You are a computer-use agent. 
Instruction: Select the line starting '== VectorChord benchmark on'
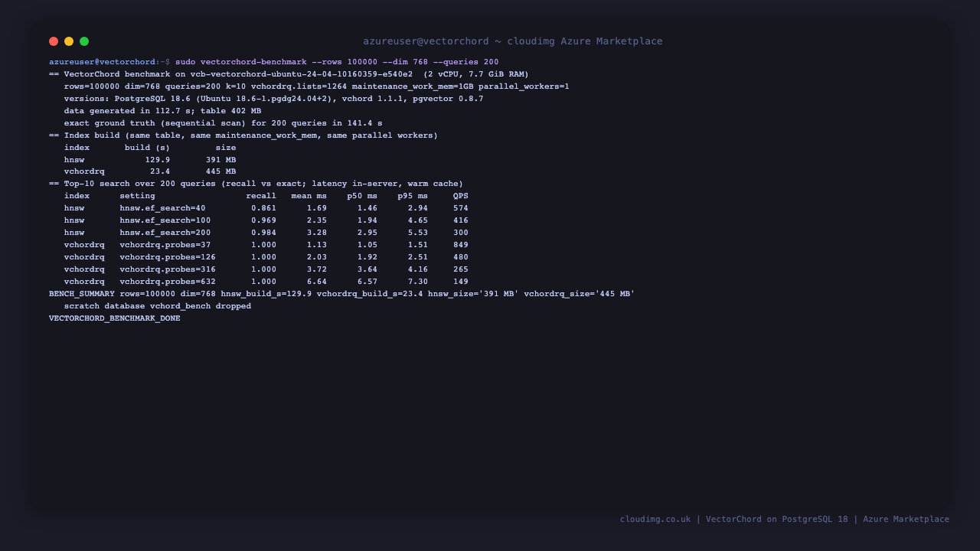(x=289, y=74)
